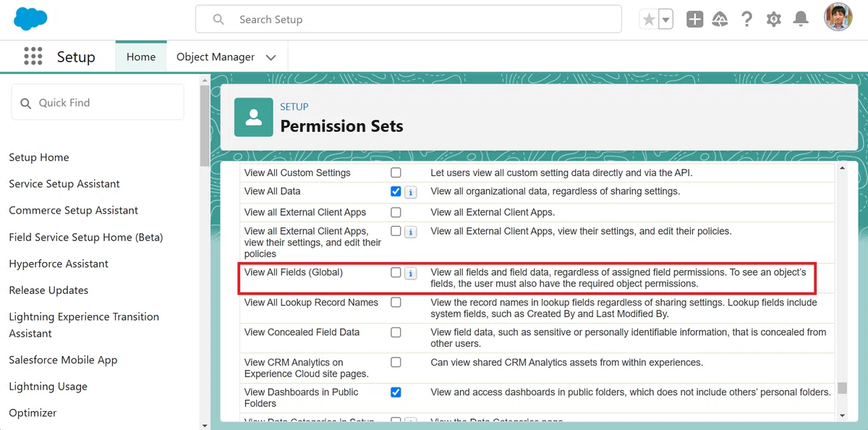
Task: Open the Global Actions plus icon
Action: pos(694,20)
